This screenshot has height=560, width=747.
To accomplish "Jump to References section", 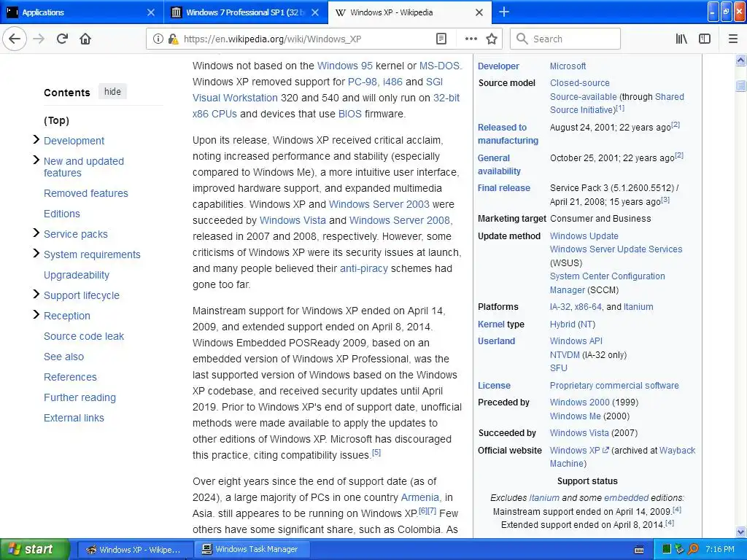I will tap(70, 377).
